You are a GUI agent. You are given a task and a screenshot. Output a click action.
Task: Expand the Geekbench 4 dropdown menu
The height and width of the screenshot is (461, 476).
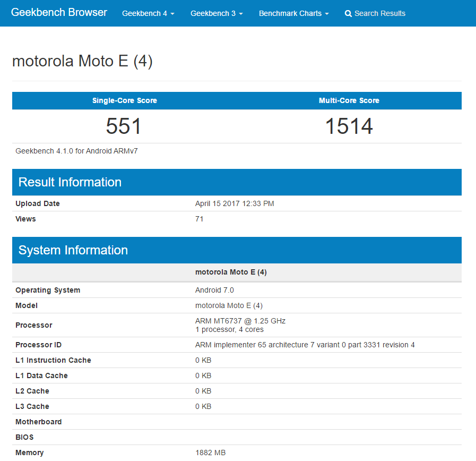tap(148, 13)
